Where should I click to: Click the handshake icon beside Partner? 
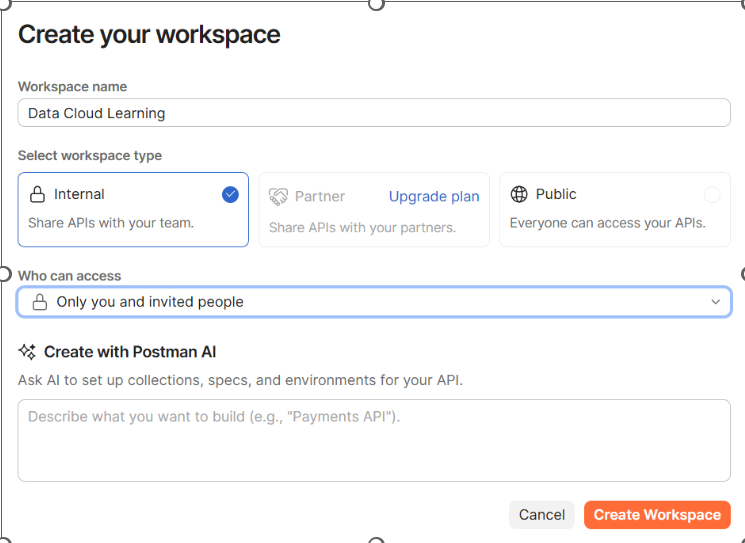pyautogui.click(x=278, y=196)
